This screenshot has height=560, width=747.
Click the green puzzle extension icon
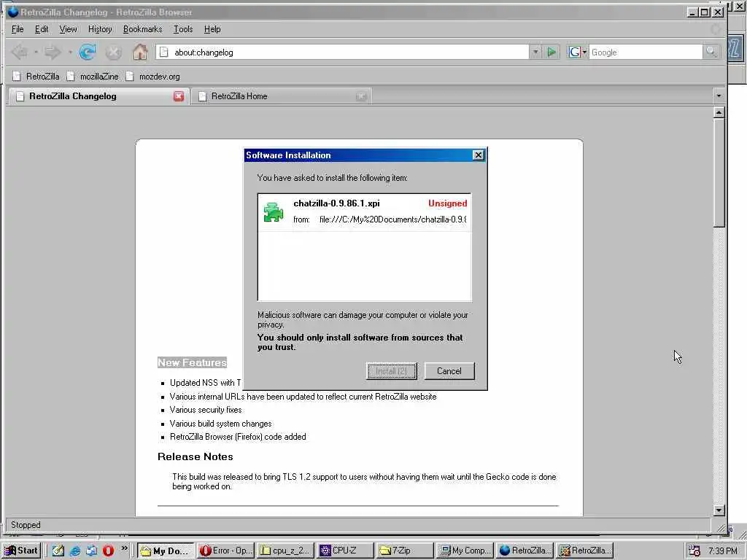point(274,212)
